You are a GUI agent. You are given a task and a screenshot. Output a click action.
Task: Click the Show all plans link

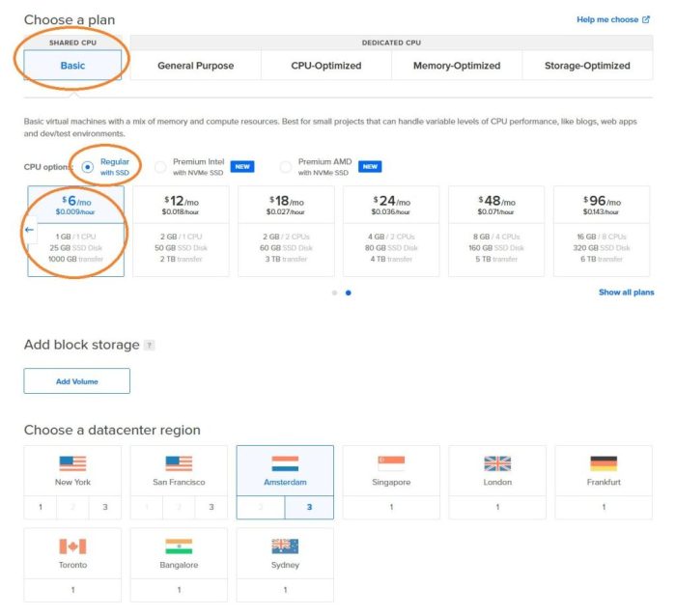tap(626, 293)
